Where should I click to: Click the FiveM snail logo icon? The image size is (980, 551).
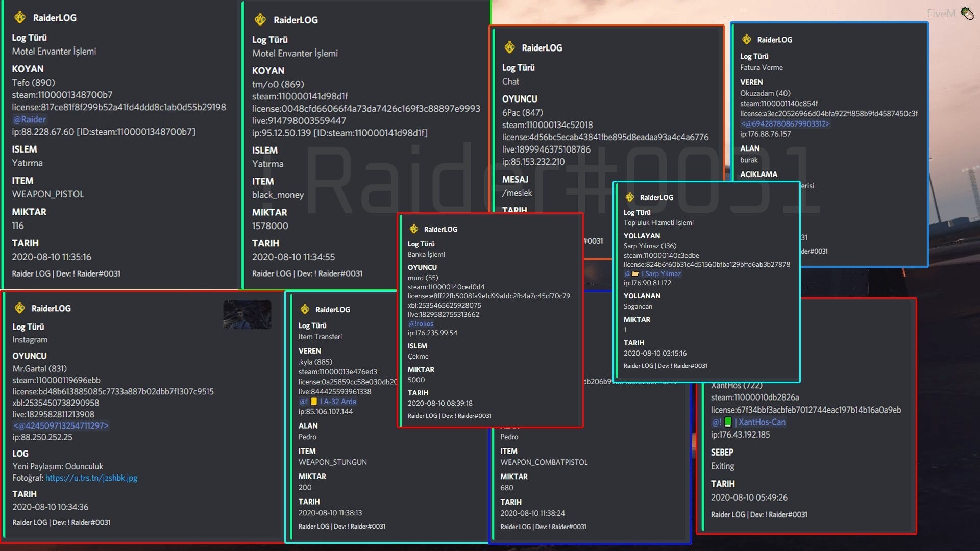click(967, 13)
